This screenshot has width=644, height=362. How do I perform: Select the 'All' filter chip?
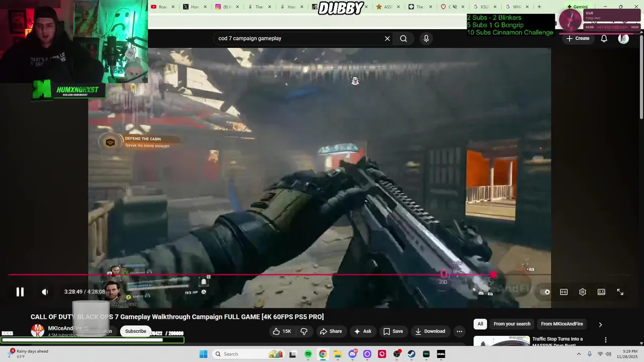[x=480, y=324]
